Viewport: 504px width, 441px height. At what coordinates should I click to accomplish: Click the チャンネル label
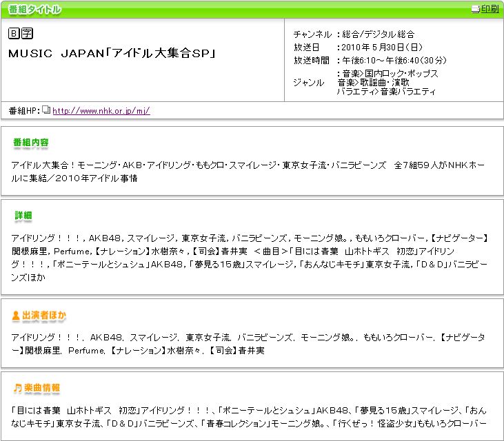pyautogui.click(x=312, y=34)
